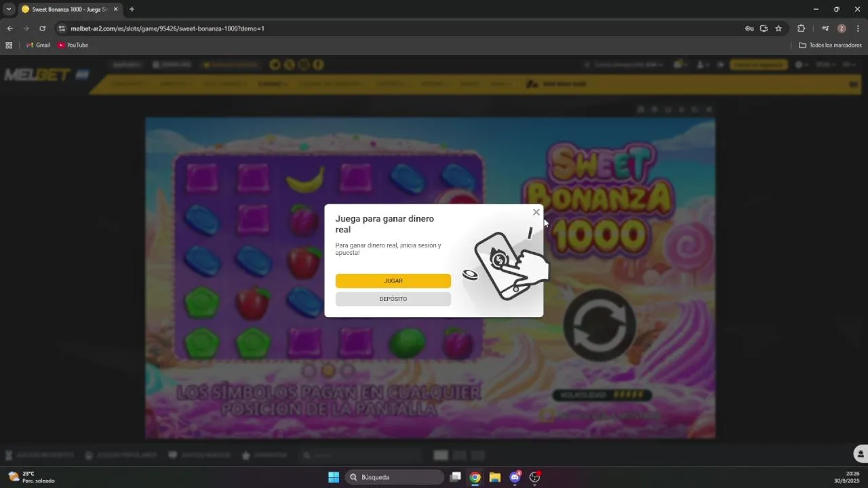Click the yellow JUGAR button
This screenshot has height=488, width=868.
(x=393, y=281)
